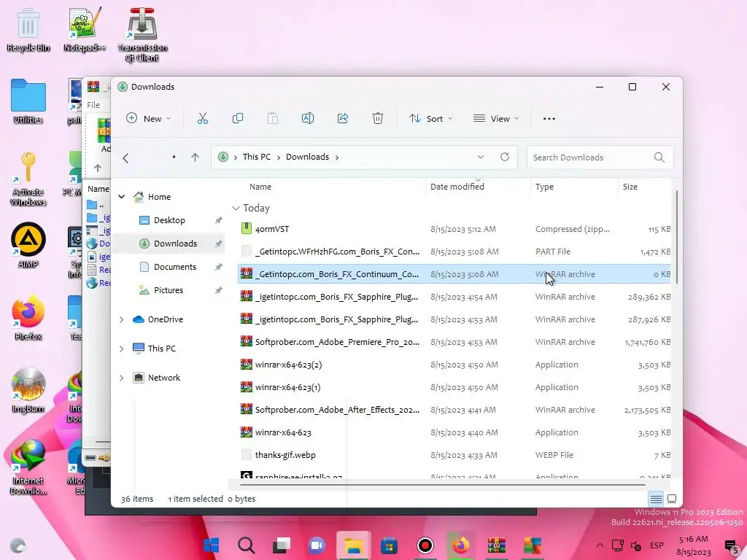
Task: Click the vertical scrollbar in file list
Action: 676,237
